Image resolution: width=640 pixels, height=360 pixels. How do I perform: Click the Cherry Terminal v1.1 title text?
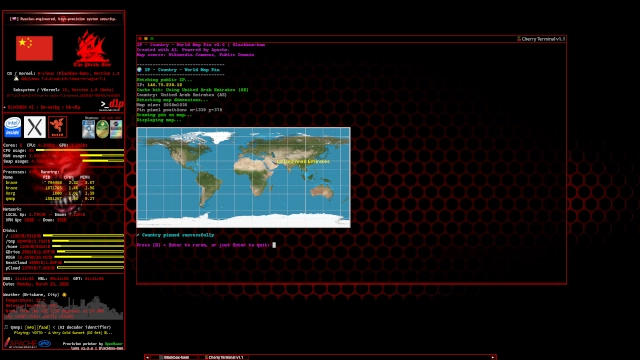coord(543,39)
